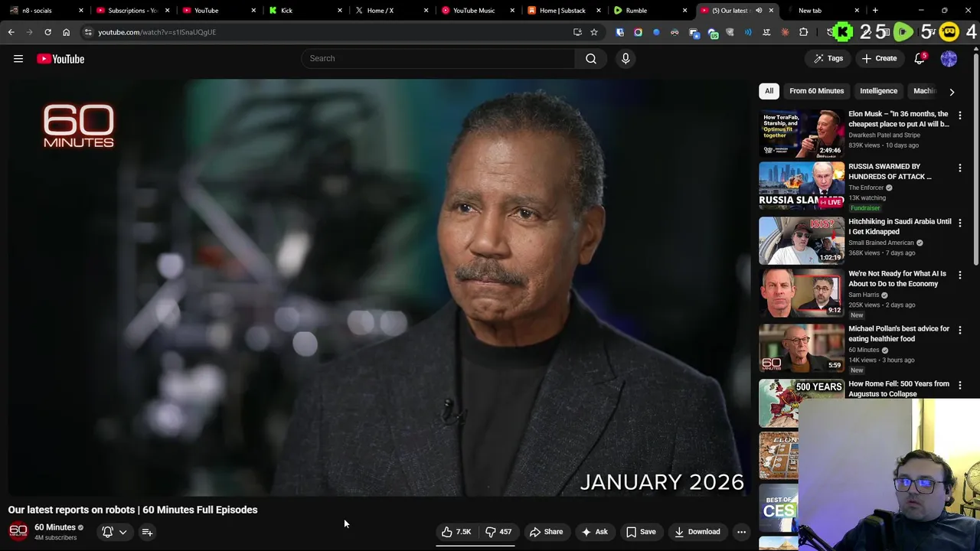Open more actions ellipsis under video
The image size is (980, 551).
pyautogui.click(x=741, y=532)
